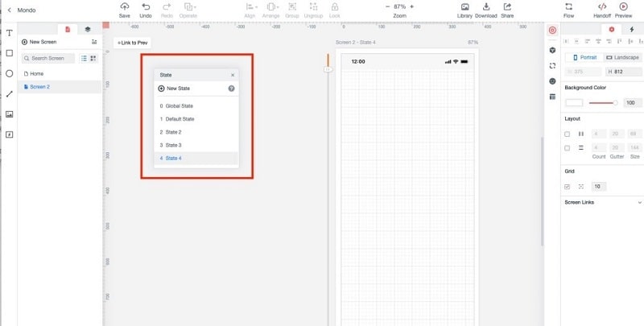Launch Preview
The height and width of the screenshot is (326, 644).
click(623, 6)
